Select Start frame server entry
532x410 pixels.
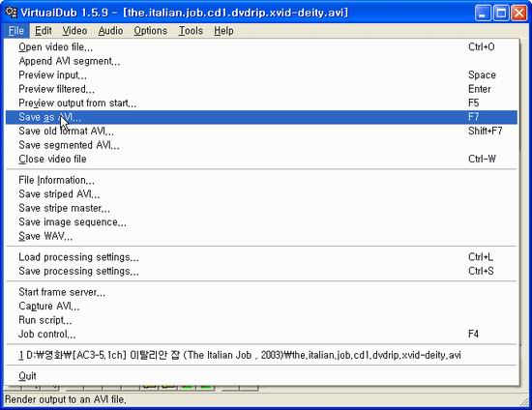tap(261, 292)
